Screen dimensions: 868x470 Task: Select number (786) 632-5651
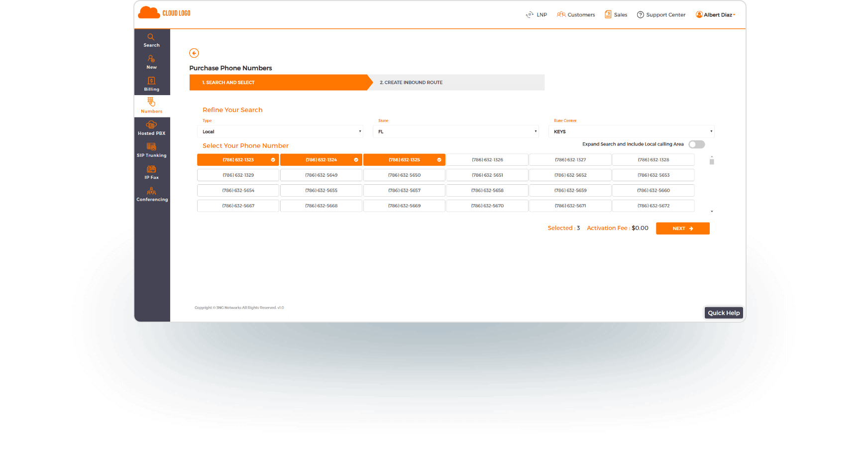(487, 175)
